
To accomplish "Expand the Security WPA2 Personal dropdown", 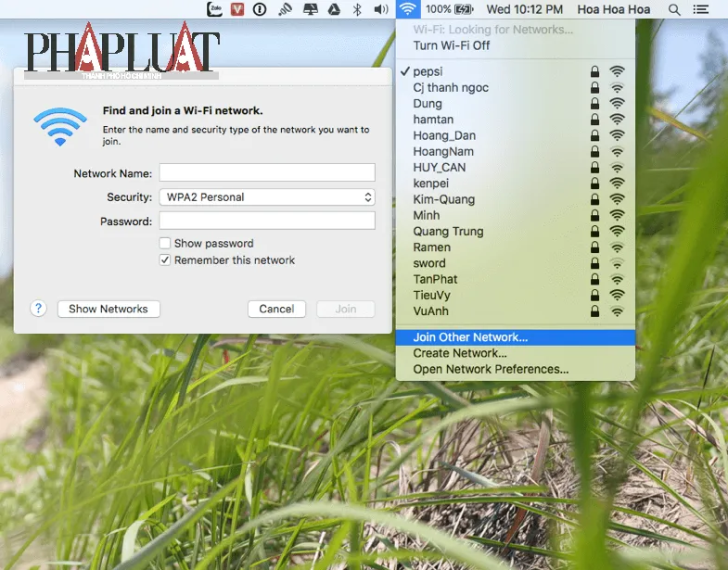I will 267,197.
